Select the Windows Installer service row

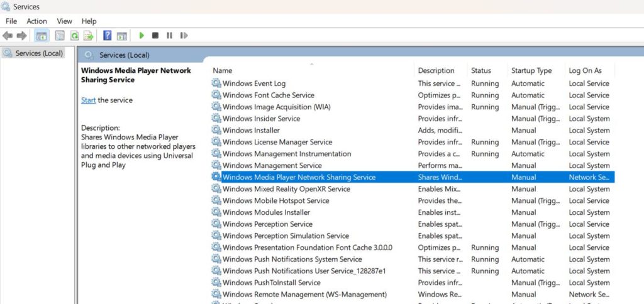tap(250, 131)
